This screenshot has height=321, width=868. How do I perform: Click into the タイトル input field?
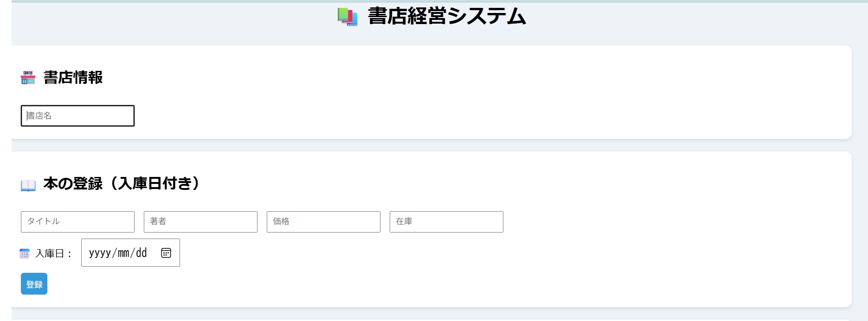tap(77, 222)
